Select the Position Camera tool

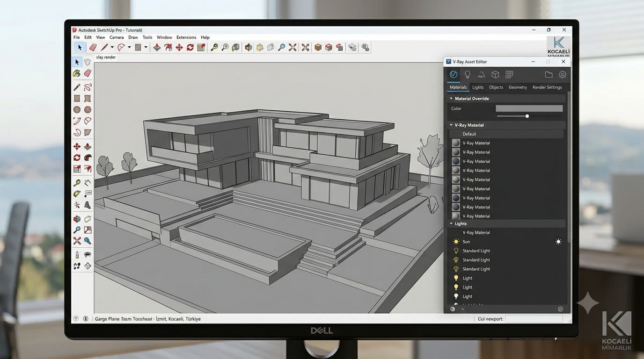click(x=77, y=255)
